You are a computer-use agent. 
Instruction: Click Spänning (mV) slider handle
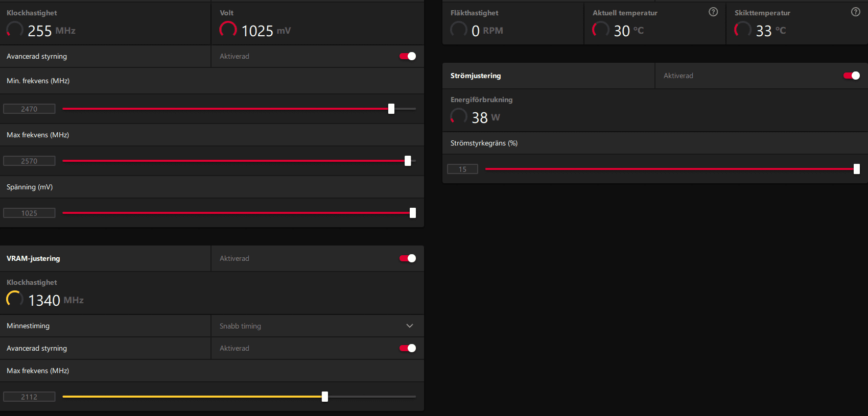coord(413,213)
